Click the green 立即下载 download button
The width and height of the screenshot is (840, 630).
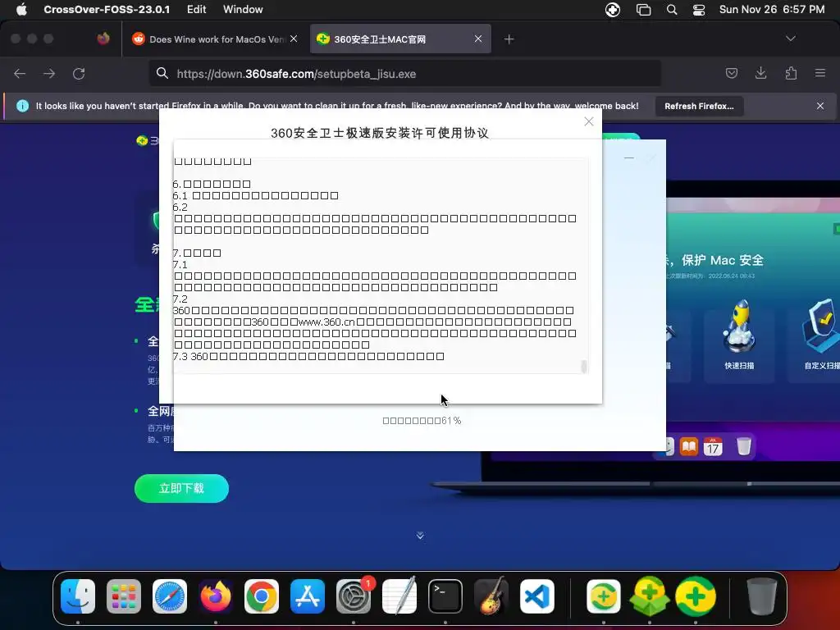pyautogui.click(x=181, y=488)
